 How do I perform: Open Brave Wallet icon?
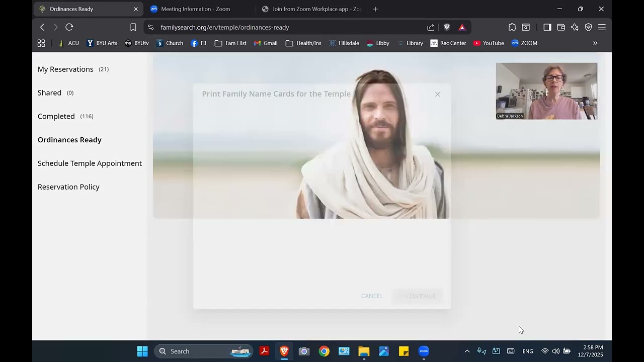(561, 27)
